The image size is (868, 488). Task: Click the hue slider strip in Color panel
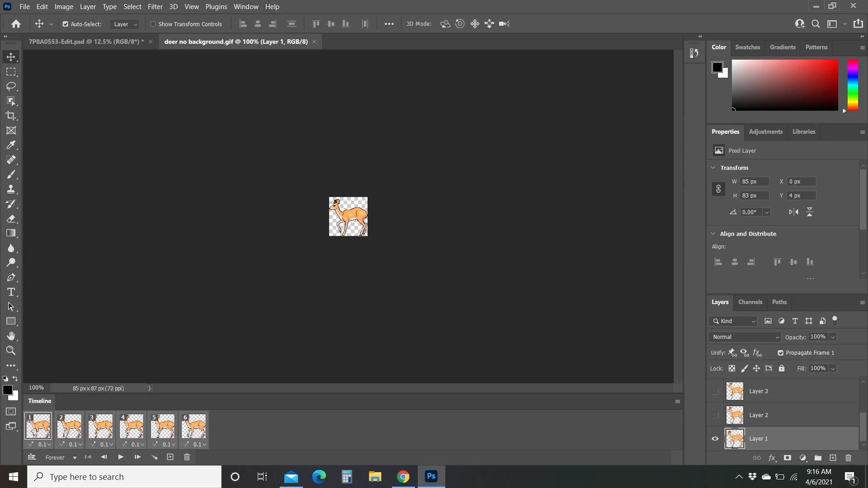click(x=853, y=85)
